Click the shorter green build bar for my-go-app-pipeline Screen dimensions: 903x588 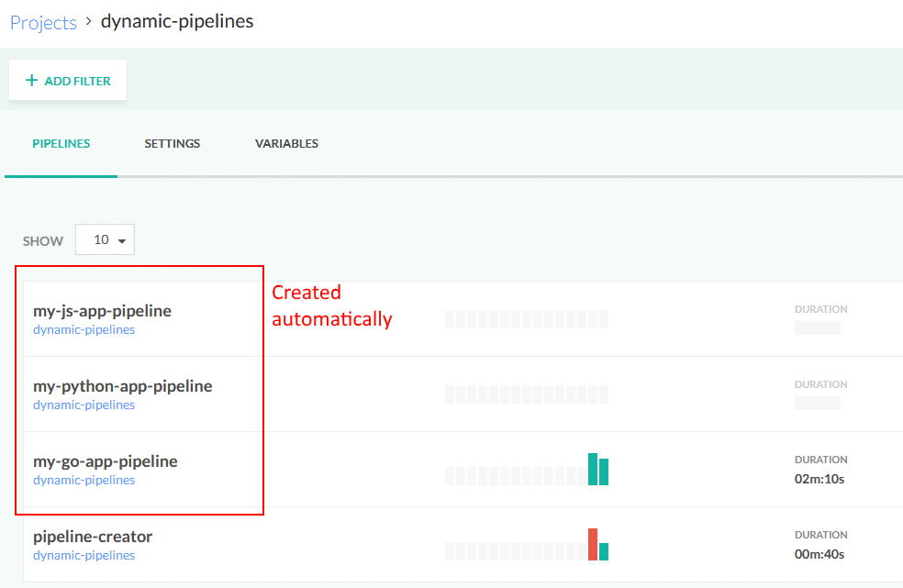tap(604, 472)
